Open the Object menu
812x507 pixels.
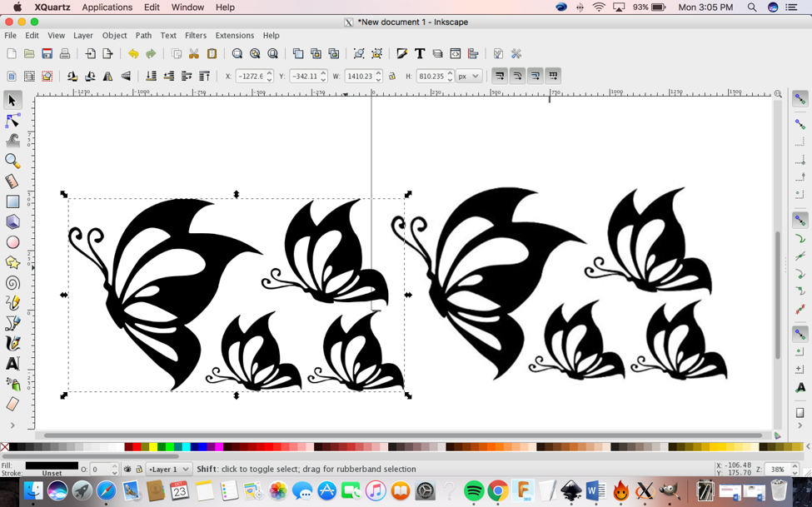pos(114,35)
